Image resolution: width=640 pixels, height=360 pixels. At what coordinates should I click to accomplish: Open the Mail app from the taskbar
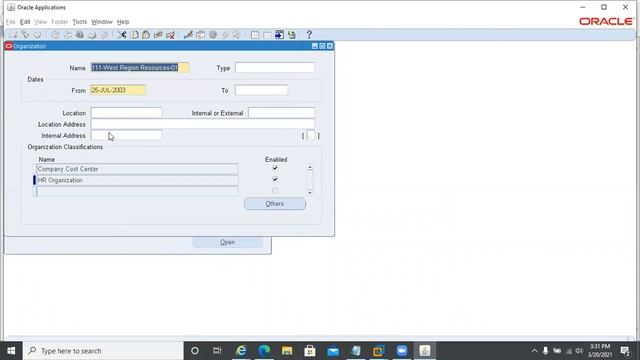point(333,351)
